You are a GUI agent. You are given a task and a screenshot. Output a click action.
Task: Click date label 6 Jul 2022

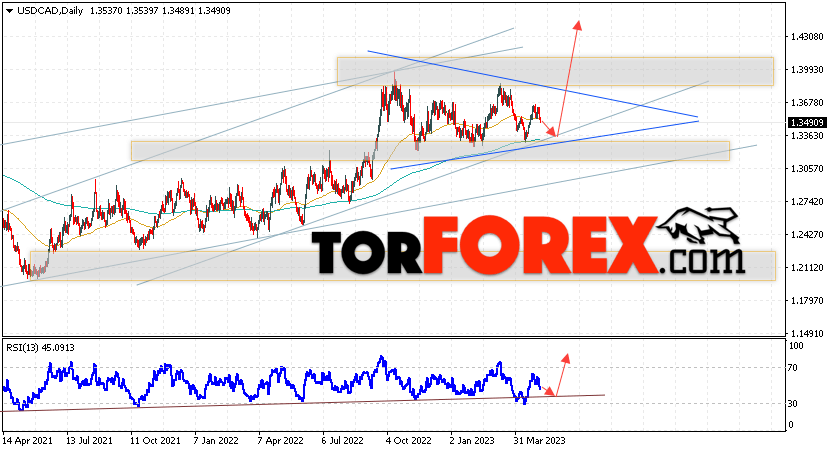342,441
